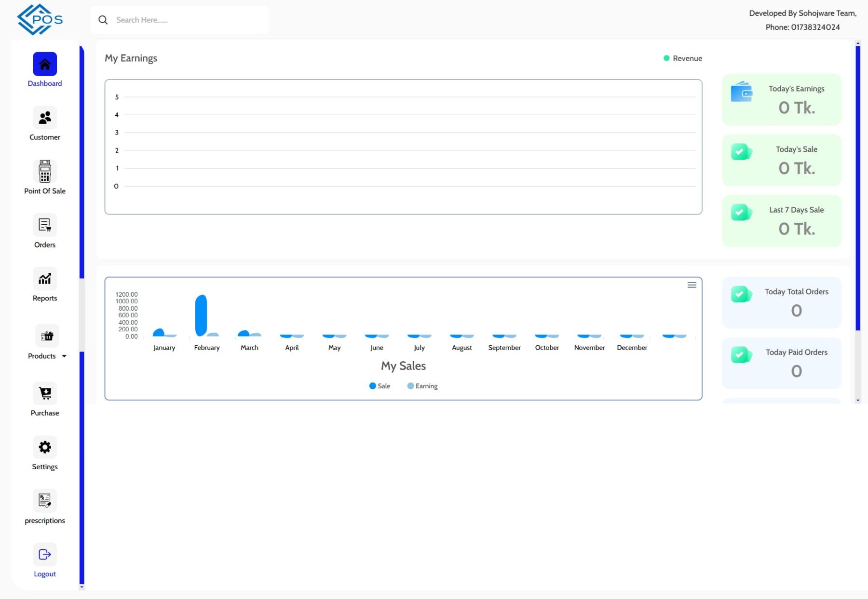The height and width of the screenshot is (599, 868).
Task: Open the Settings menu label
Action: [x=45, y=467]
